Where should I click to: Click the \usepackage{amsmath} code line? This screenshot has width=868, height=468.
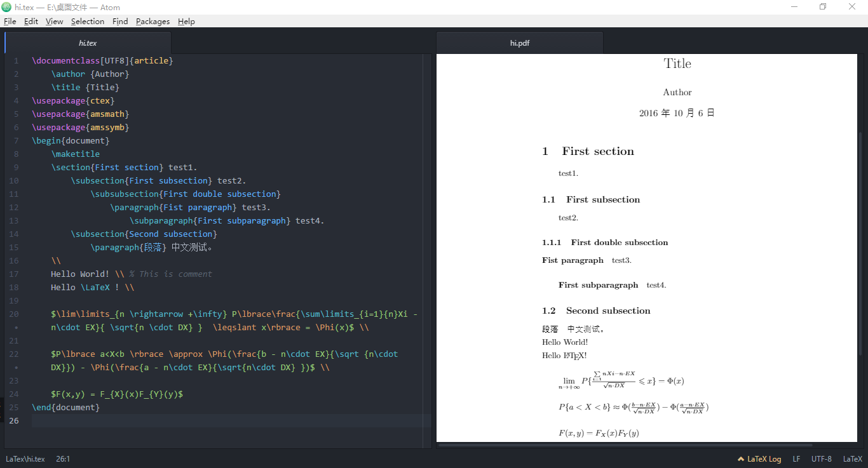81,114
